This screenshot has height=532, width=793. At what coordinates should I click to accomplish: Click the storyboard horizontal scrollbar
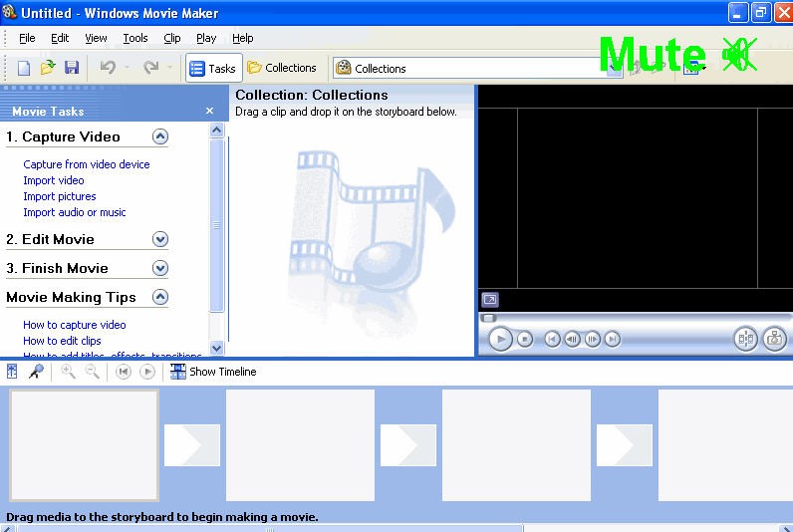(270, 529)
